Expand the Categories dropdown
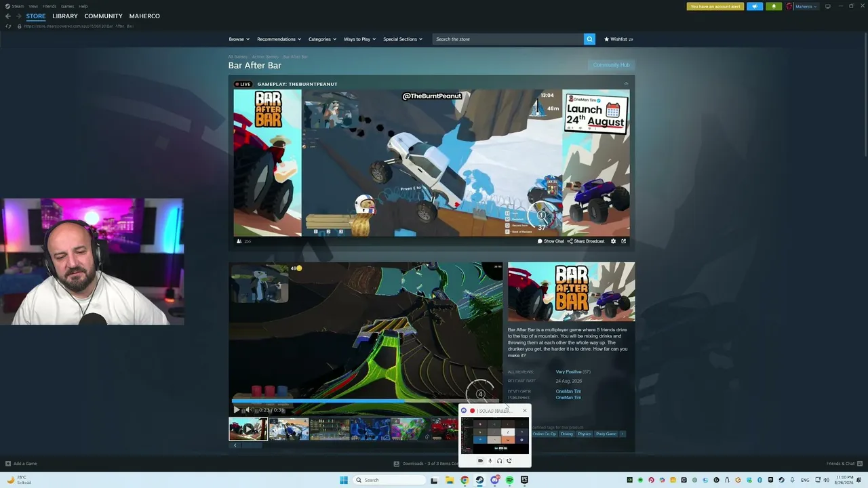 tap(322, 39)
